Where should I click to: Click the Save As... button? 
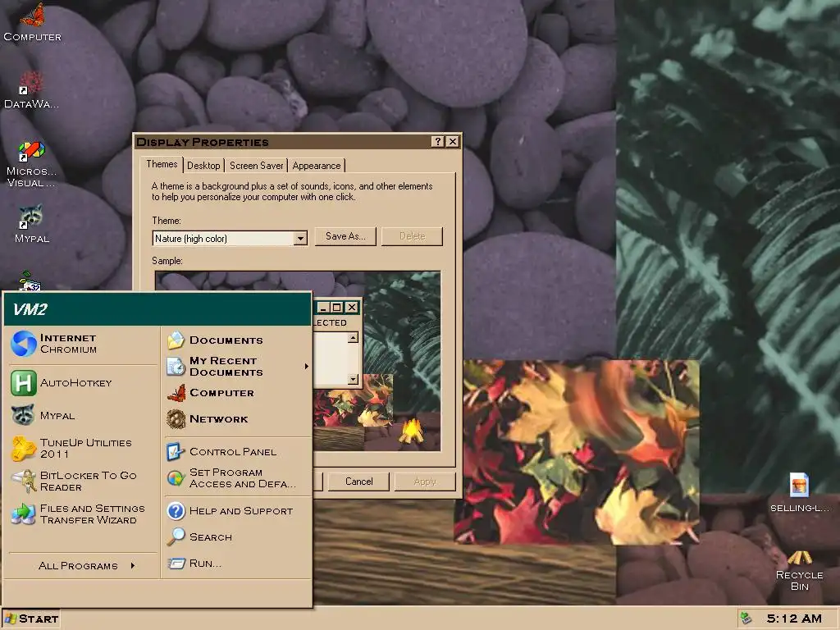pyautogui.click(x=345, y=236)
